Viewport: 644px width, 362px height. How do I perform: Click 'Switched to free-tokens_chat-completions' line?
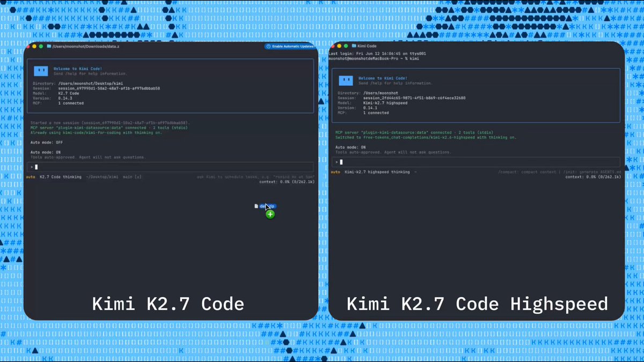click(426, 137)
